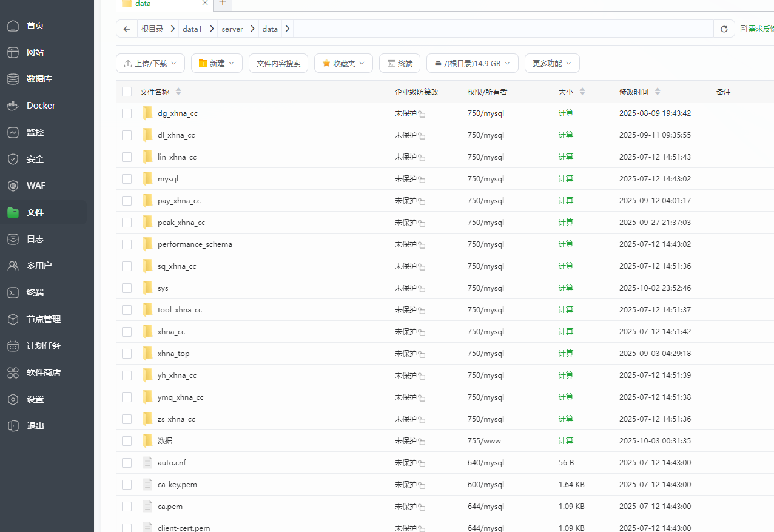Check the mysql folder checkbox
Screen dimensions: 774x532
coord(127,178)
